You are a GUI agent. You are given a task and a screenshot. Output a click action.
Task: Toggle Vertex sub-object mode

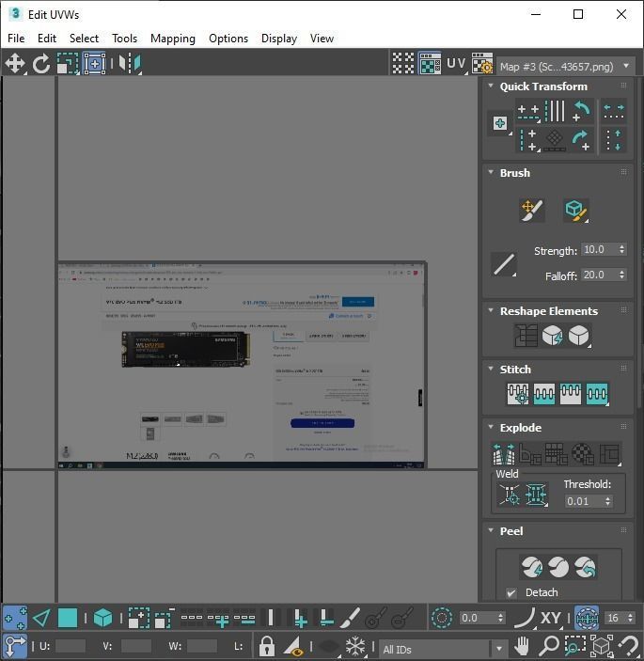pyautogui.click(x=15, y=618)
